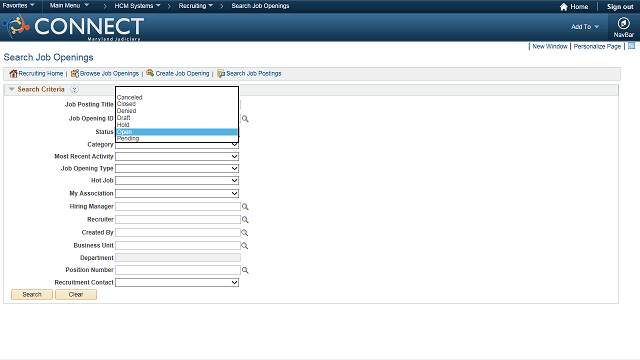This screenshot has height=360, width=640.
Task: Click the Clear button
Action: click(76, 294)
